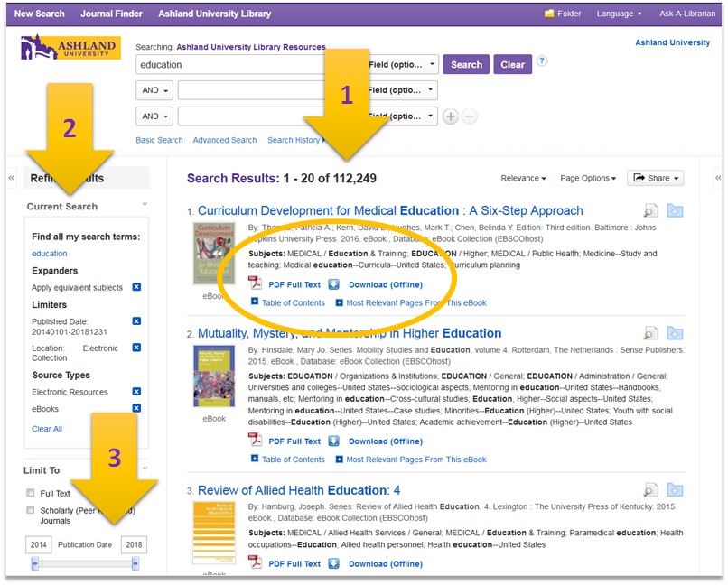This screenshot has height=585, width=728.
Task: Click the purple Search button
Action: pos(466,64)
